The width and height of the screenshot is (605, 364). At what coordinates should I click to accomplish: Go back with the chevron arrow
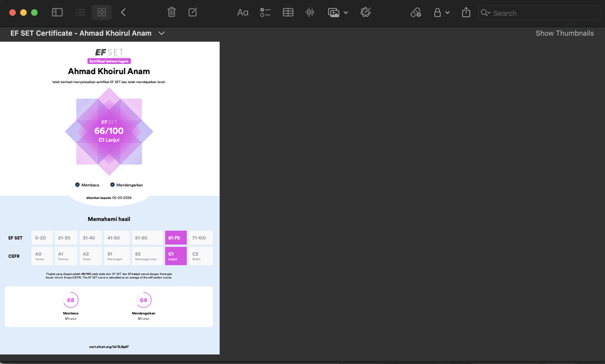124,13
